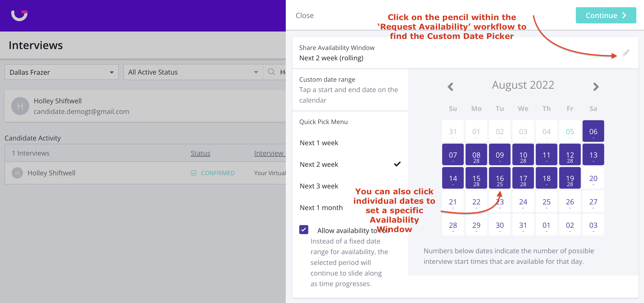644x303 pixels.
Task: Select August 20 on the calendar
Action: click(593, 178)
